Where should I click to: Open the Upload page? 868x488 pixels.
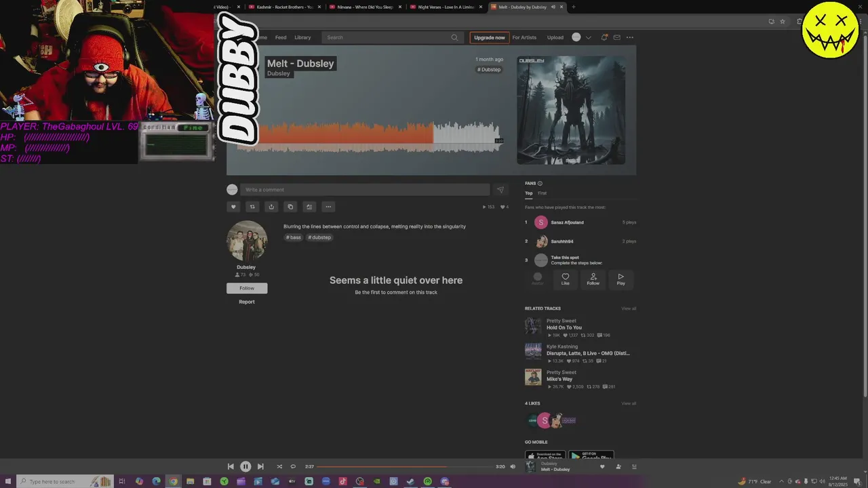tap(555, 37)
